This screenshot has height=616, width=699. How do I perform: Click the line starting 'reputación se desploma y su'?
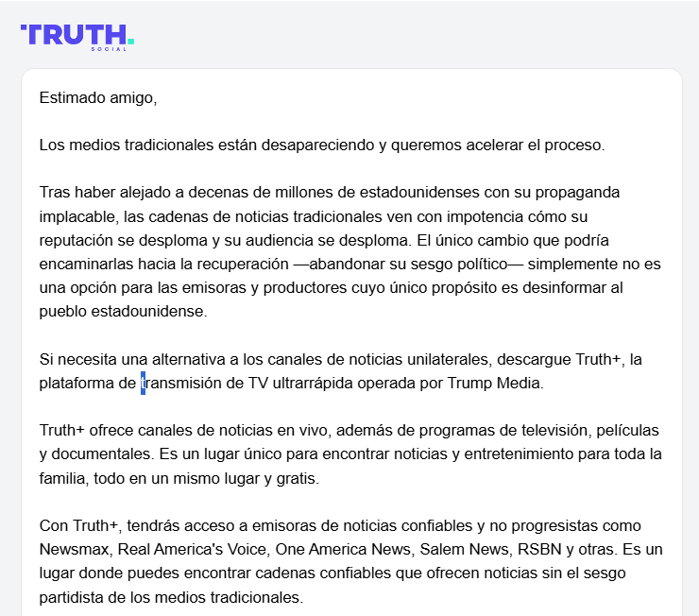click(324, 240)
